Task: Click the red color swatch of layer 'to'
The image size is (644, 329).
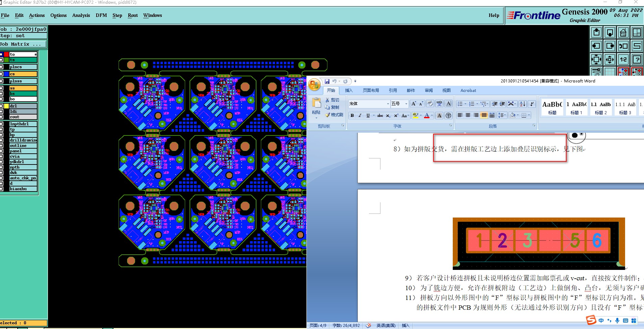Action: point(6,54)
